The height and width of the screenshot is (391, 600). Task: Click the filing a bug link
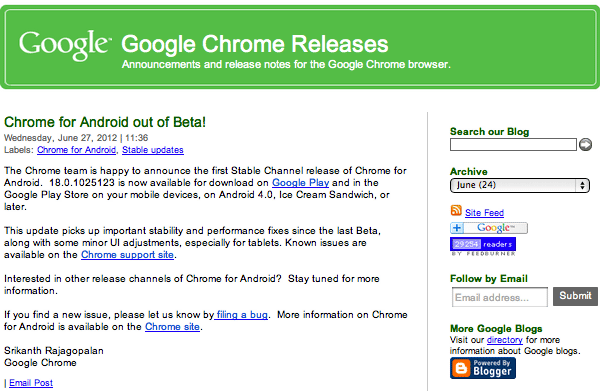(x=241, y=315)
